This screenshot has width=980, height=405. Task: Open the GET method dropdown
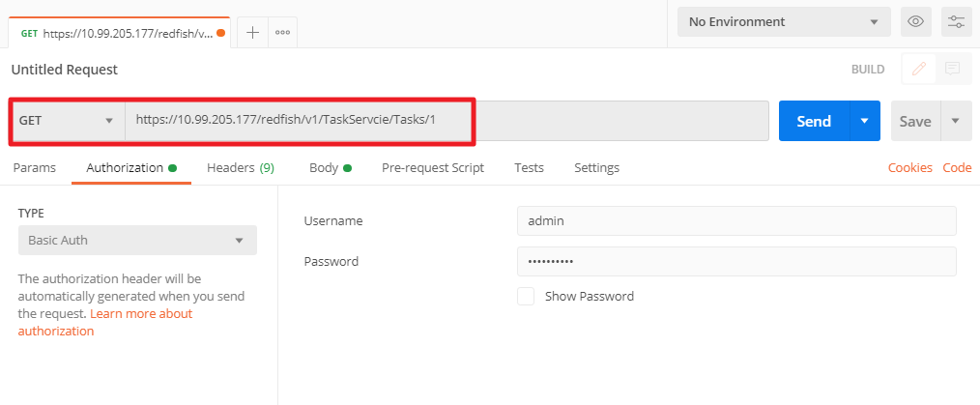[x=68, y=121]
